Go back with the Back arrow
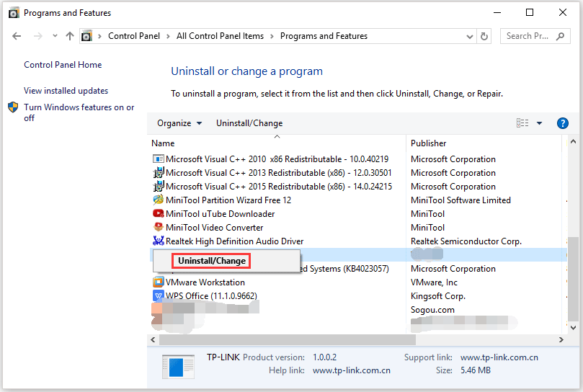This screenshot has width=583, height=392. [17, 36]
